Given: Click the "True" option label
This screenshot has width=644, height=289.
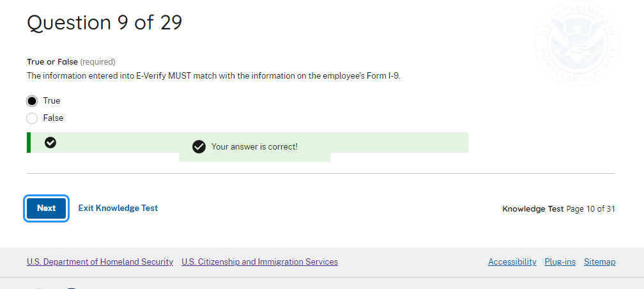Looking at the screenshot, I should (x=52, y=100).
